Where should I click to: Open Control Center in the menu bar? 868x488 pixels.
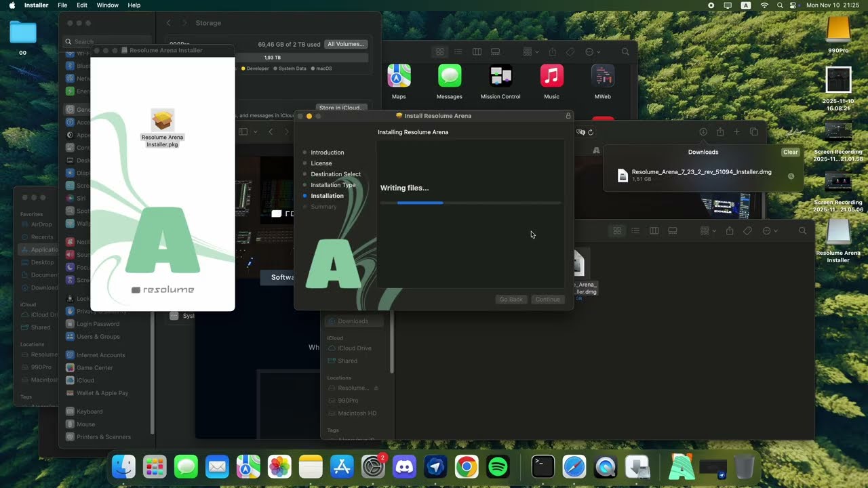pos(793,5)
